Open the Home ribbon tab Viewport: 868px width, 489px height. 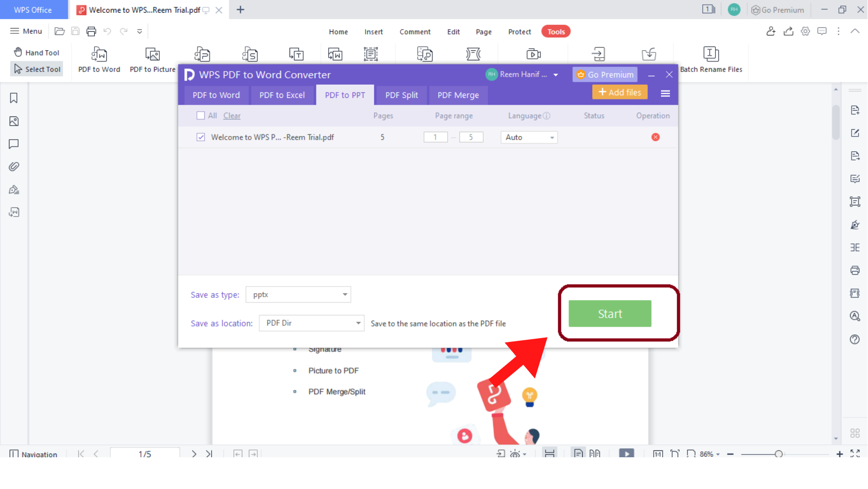tap(338, 32)
